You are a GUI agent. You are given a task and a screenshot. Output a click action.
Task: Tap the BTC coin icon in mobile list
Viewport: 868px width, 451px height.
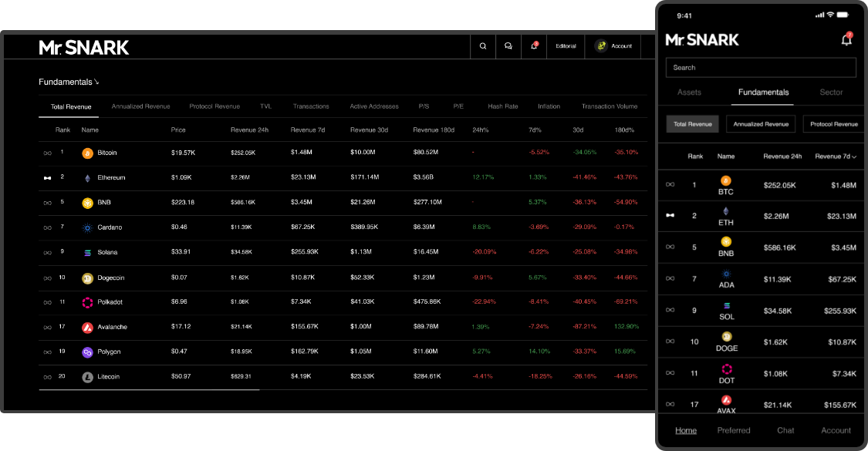(x=726, y=181)
